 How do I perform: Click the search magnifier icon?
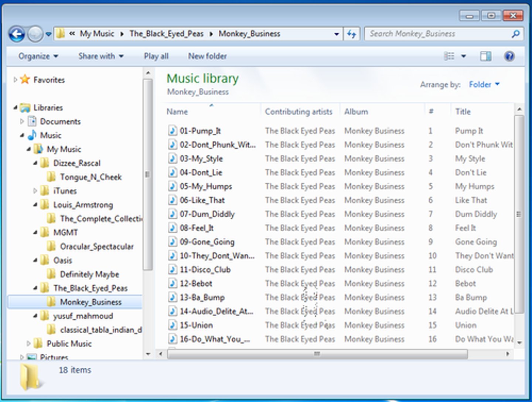pos(515,34)
